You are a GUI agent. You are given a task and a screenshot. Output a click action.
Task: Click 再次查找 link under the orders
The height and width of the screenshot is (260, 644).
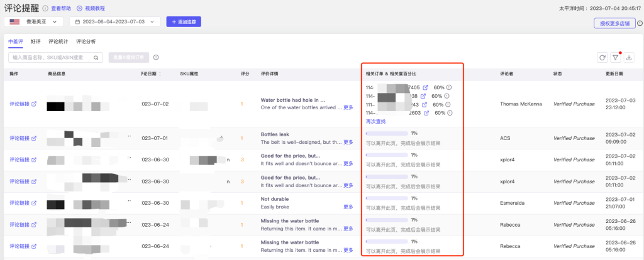[x=375, y=121]
